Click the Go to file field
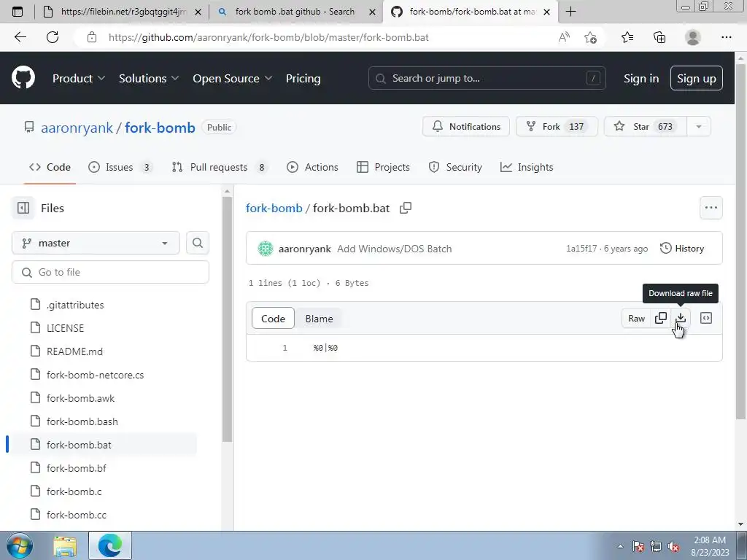747x560 pixels. click(110, 272)
